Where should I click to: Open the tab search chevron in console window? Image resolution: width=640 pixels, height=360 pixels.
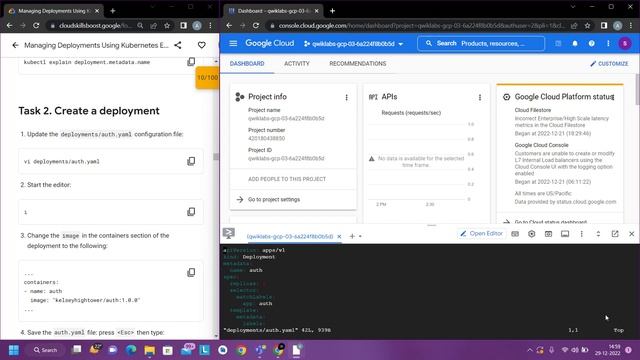[573, 7]
